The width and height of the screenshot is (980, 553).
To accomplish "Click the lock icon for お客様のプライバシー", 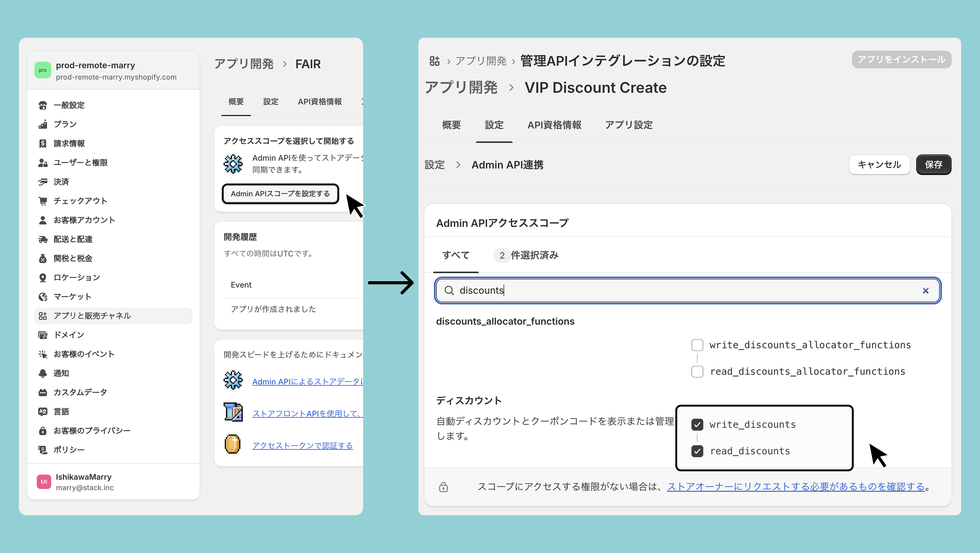I will (x=43, y=431).
